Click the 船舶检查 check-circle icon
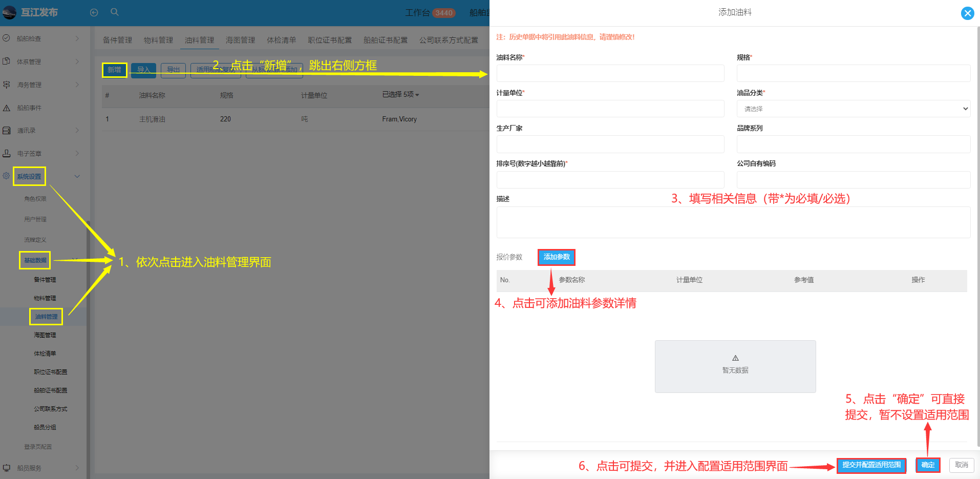Image resolution: width=980 pixels, height=479 pixels. (x=7, y=38)
